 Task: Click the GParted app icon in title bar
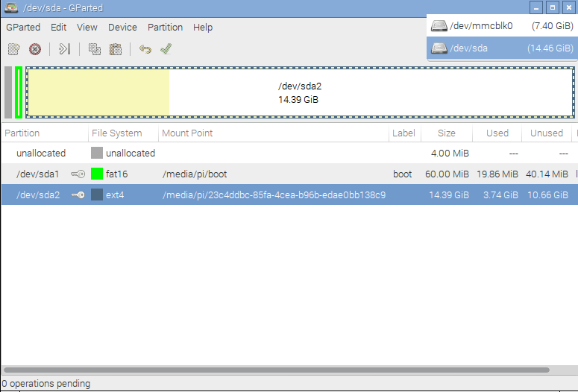pos(11,7)
